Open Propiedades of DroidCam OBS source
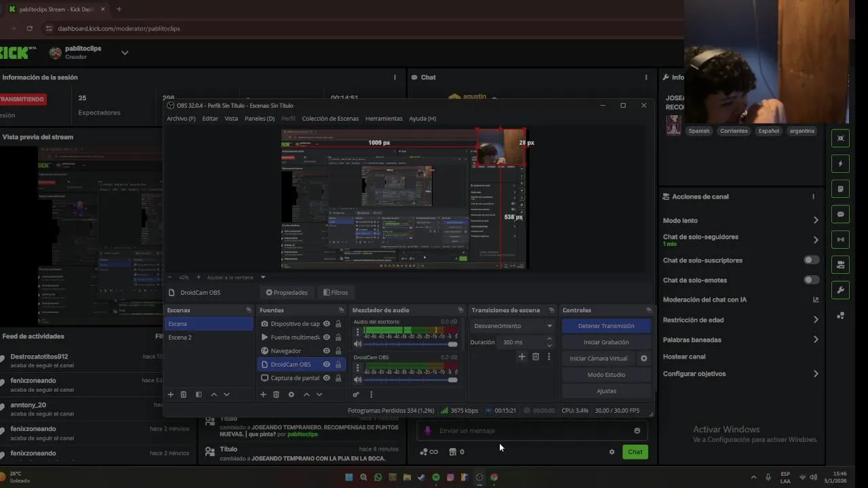 click(x=286, y=293)
